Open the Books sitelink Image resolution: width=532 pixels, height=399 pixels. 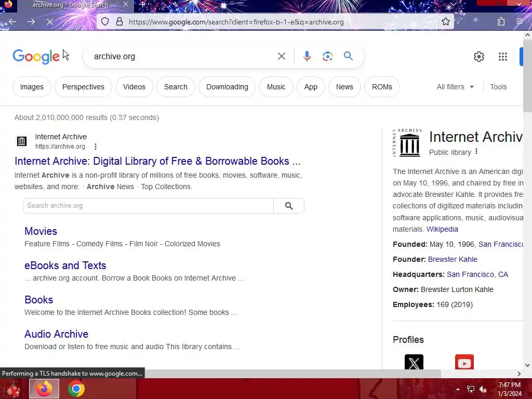[x=38, y=300]
